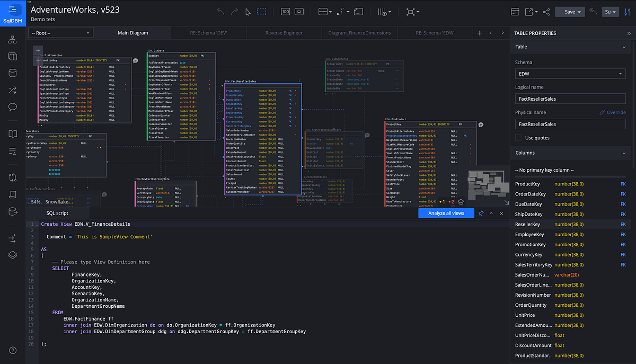Activate the dashed rectangle selection tool
The height and width of the screenshot is (364, 636).
tap(262, 12)
